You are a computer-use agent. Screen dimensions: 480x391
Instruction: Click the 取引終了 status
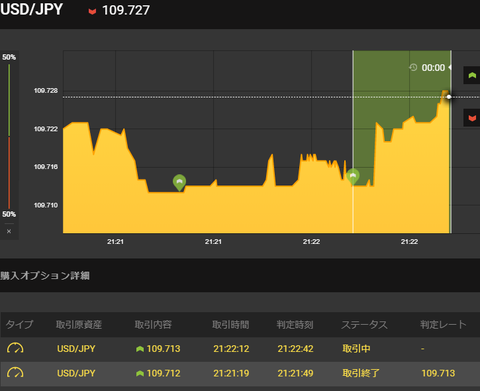[x=361, y=373]
